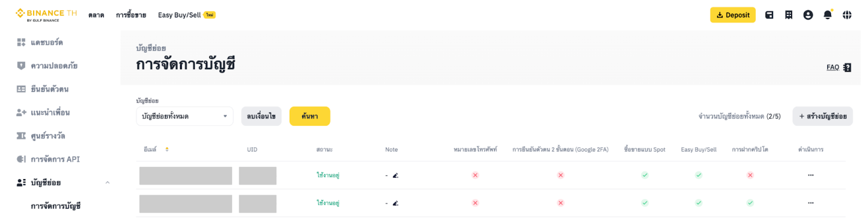868x221 pixels.
Task: Sort the table by อีเมล์ column
Action: point(167,149)
